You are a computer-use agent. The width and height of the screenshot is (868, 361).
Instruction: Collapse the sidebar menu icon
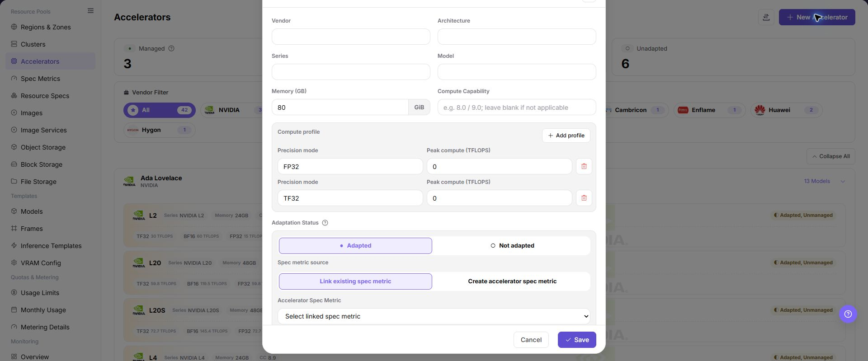(x=90, y=11)
